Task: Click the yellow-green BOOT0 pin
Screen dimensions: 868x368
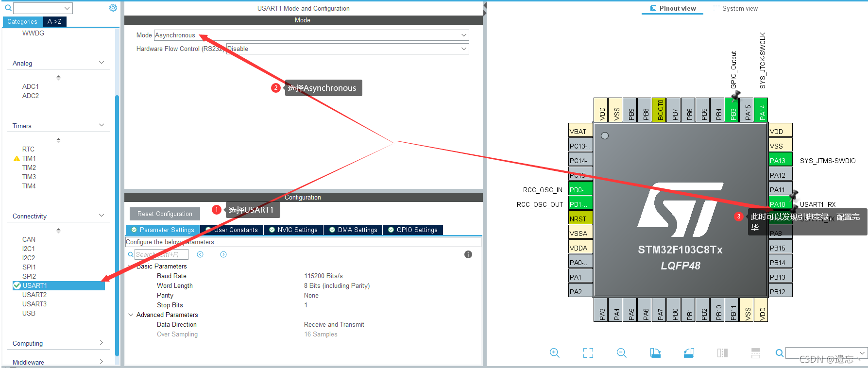Action: click(660, 110)
